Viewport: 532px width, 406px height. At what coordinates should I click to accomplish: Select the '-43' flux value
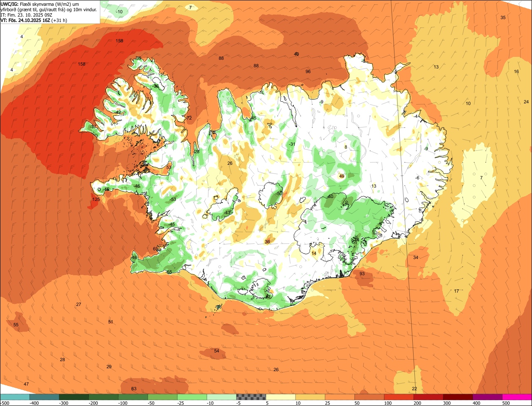[x=227, y=213]
